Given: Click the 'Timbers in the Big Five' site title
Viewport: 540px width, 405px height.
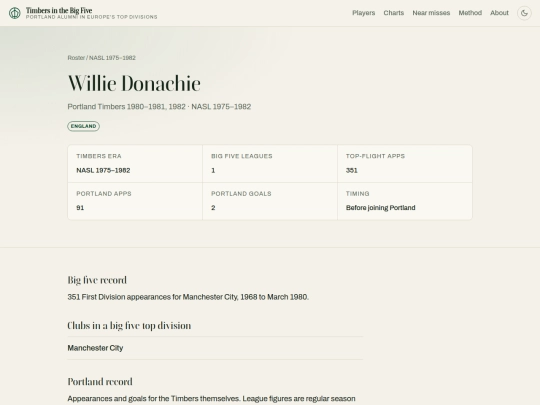Looking at the screenshot, I should [x=59, y=10].
